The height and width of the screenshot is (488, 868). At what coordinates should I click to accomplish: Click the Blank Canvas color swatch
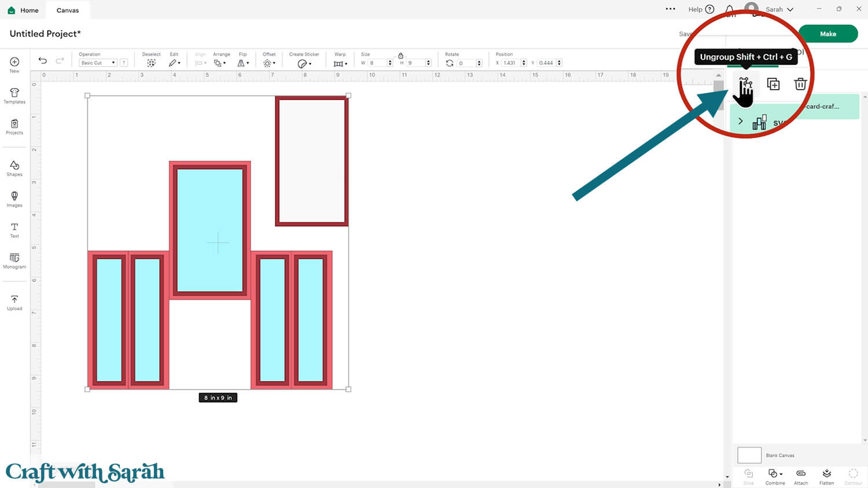pyautogui.click(x=749, y=455)
